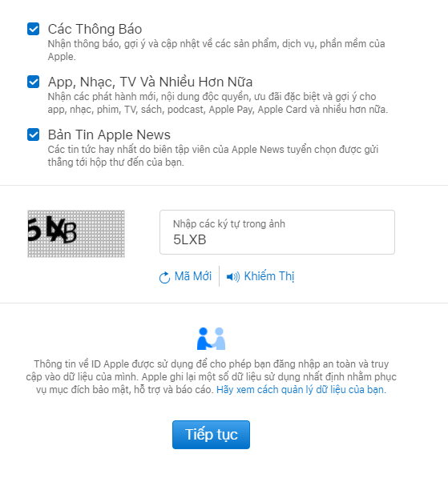Click the Các Thông Báo heading label
Screen dimensions: 448x478
point(95,30)
